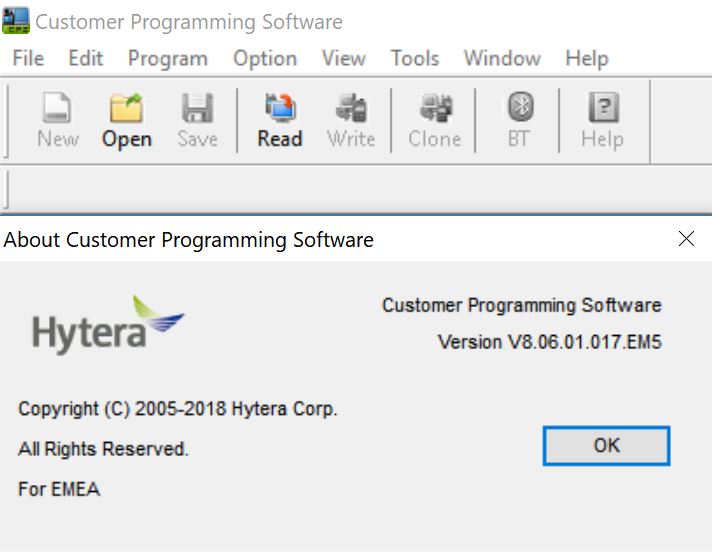712x552 pixels.
Task: Confirm the About dialog with OK
Action: pos(606,446)
